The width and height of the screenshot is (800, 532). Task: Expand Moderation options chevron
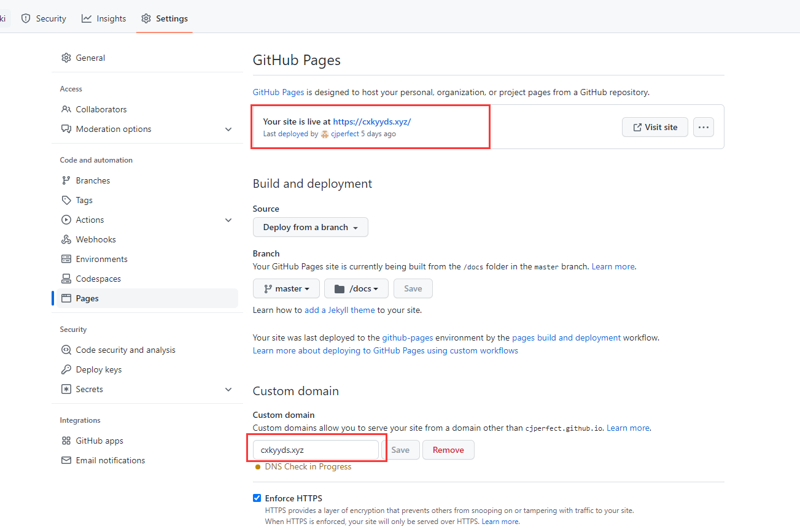pos(228,129)
